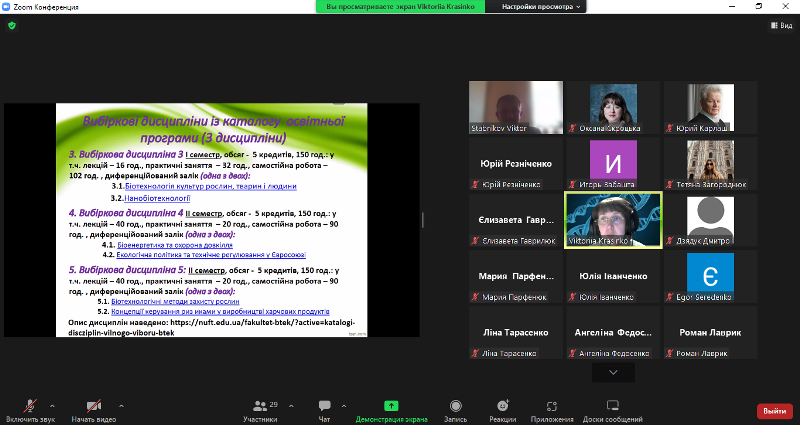Screen dimensions: 800x425
Task: Click muted mic icon on Юрий Карлаш tile
Action: tap(670, 129)
